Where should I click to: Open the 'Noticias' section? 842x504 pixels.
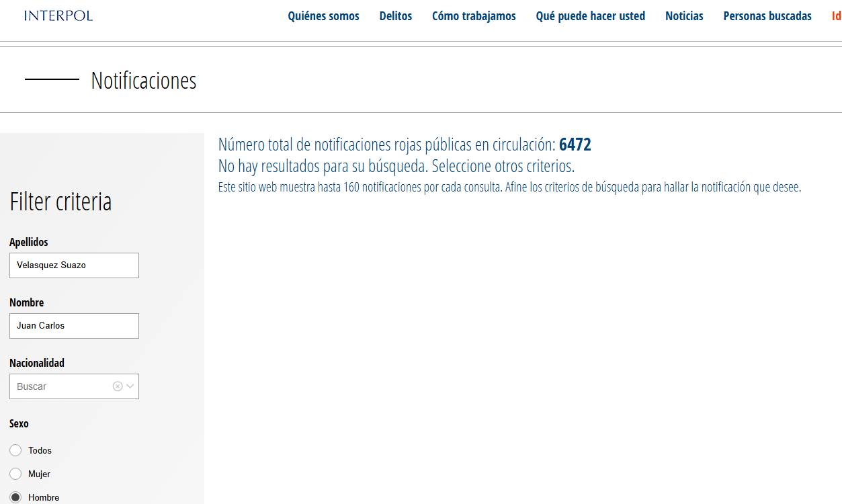[x=684, y=16]
